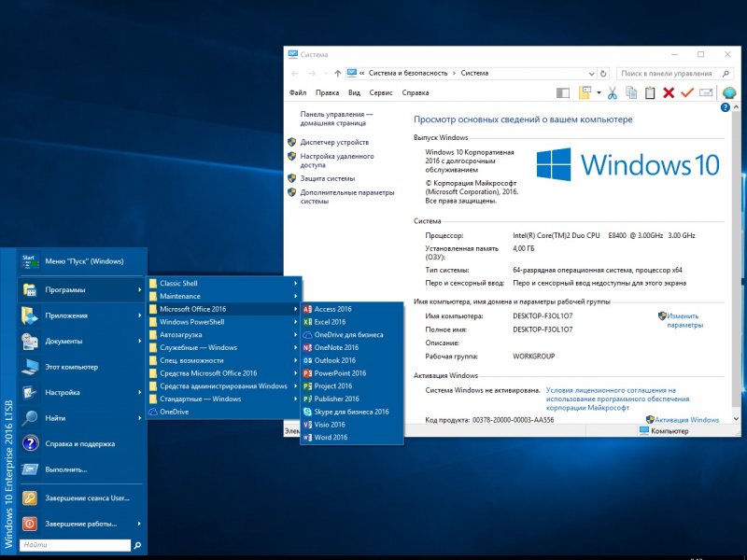Screen dimensions: 747x560
Task: Open Дополнительные параметры системы link
Action: coord(347,197)
